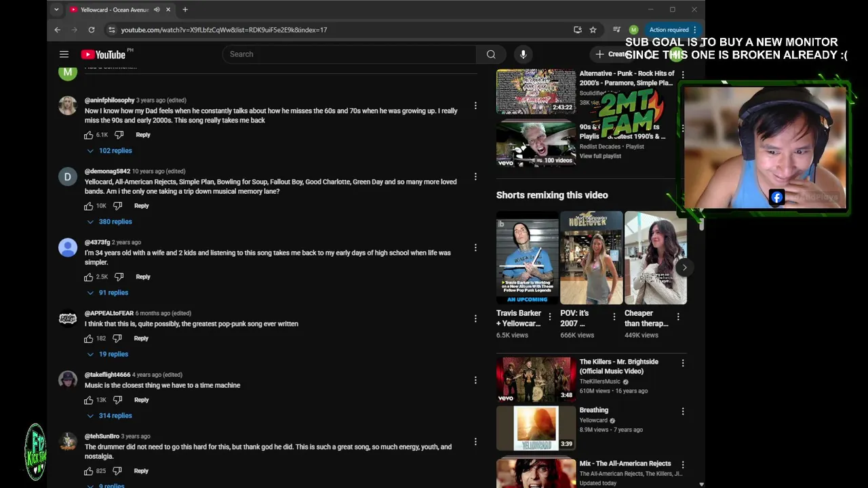Bookmark this page with star icon

593,30
